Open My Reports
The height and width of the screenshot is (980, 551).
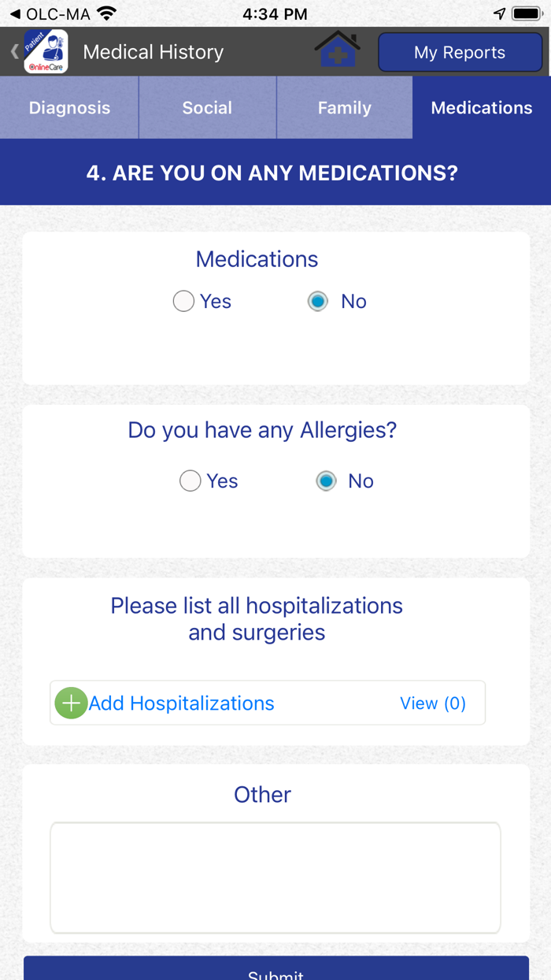[460, 52]
